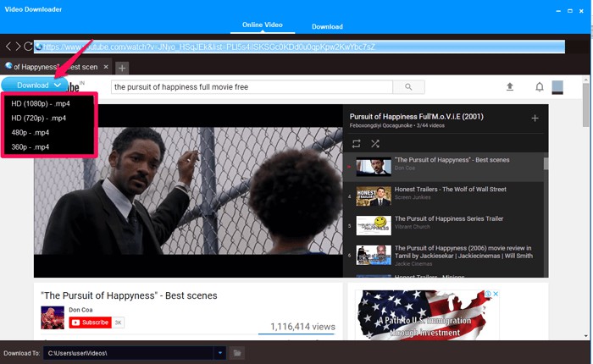Go back with the left arrow icon
Screen dimensions: 593x364
8,47
